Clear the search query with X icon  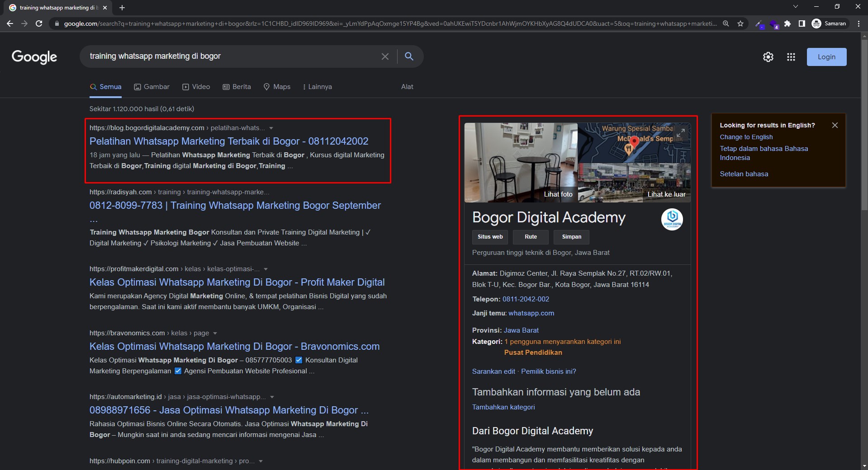click(385, 56)
